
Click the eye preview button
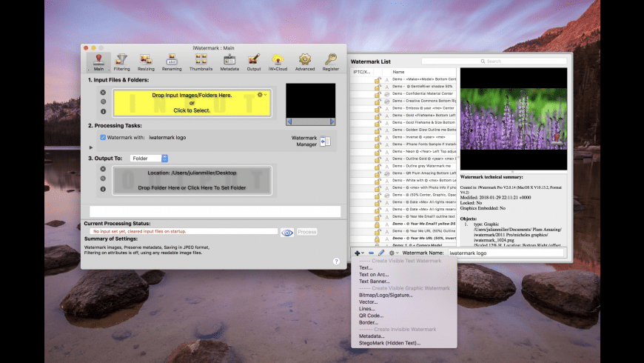[287, 232]
